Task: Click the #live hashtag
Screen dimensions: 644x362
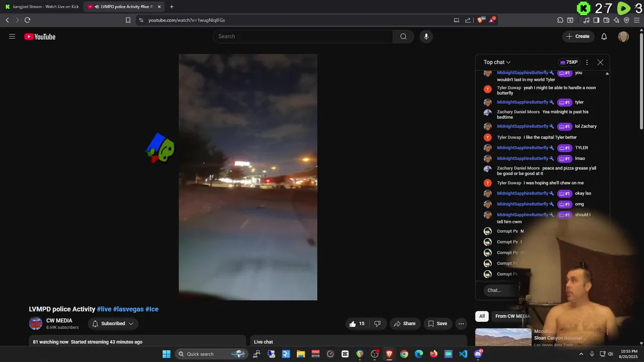Action: tap(104, 309)
